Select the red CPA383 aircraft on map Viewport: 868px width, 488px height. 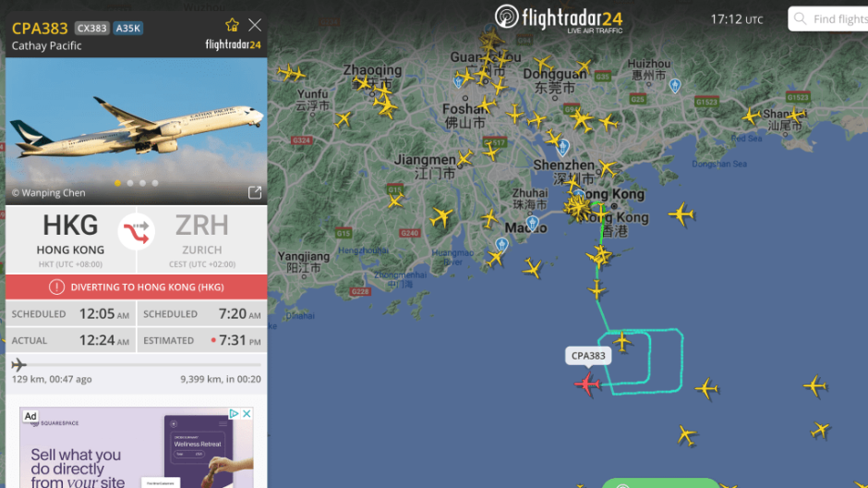click(x=587, y=384)
